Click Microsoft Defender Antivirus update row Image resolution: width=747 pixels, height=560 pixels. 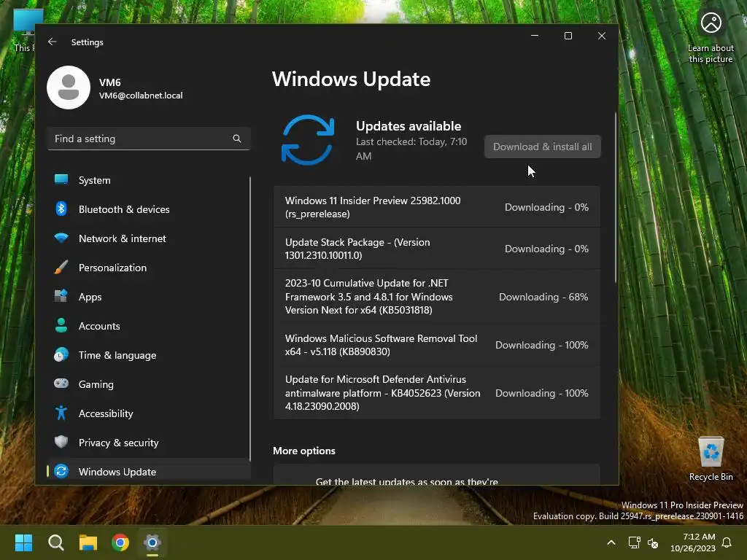tap(436, 393)
